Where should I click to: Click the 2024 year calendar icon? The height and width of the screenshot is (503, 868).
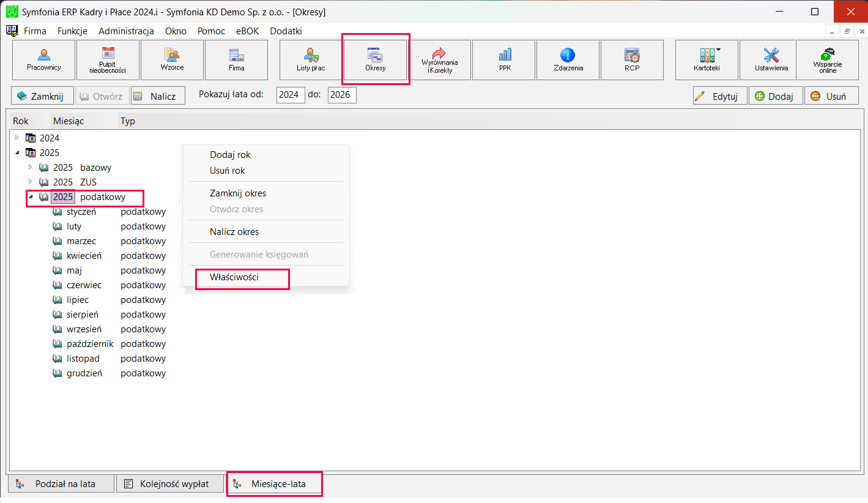click(x=31, y=138)
